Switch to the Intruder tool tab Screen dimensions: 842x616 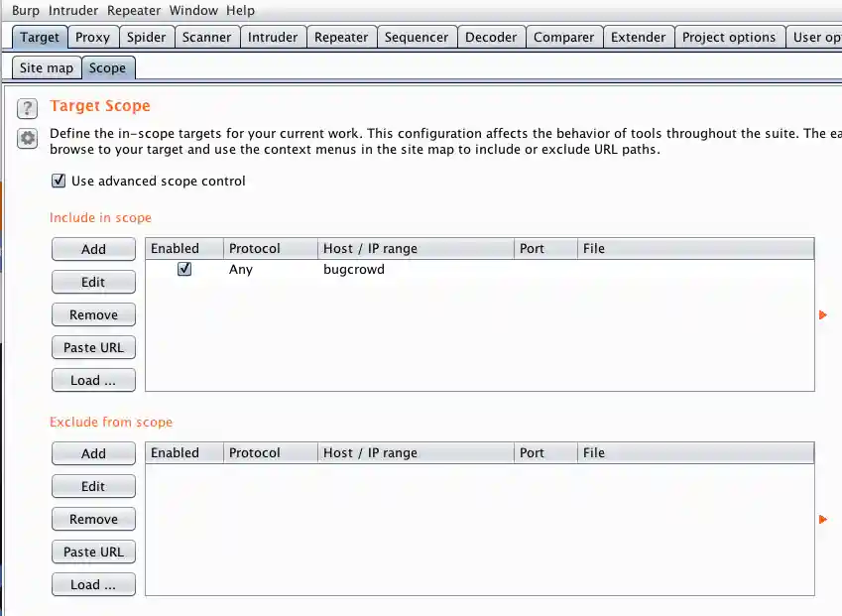(x=273, y=37)
